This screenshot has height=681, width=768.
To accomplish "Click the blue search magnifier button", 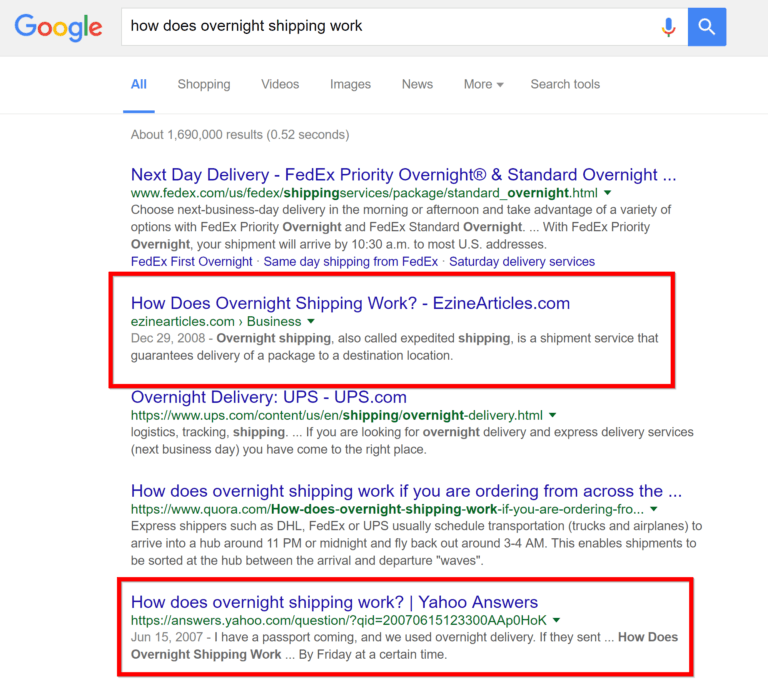I will tap(707, 27).
